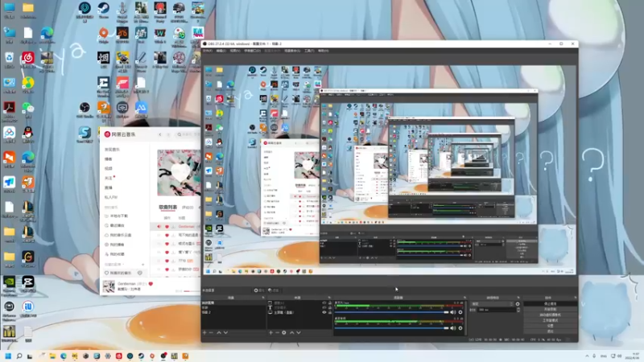Mute the first audio mixer channel

453,312
